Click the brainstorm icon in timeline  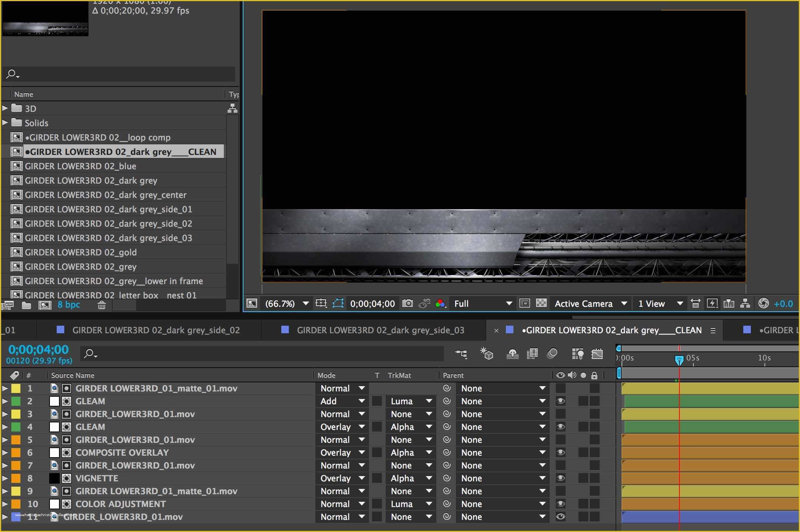pyautogui.click(x=577, y=354)
